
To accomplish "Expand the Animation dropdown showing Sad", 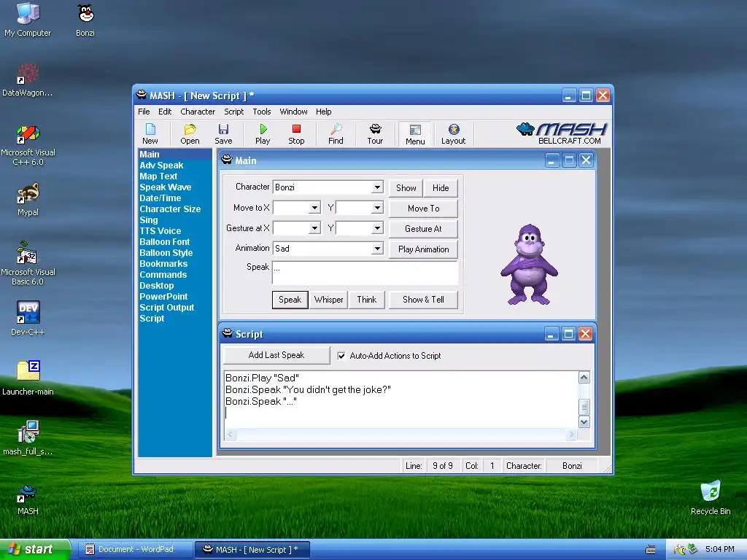I will coord(377,249).
